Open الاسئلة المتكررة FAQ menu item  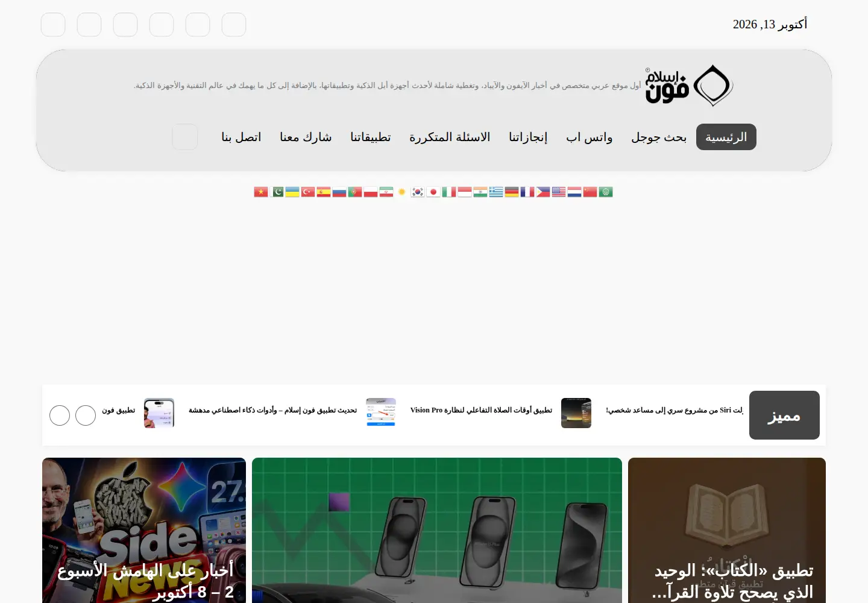click(450, 137)
